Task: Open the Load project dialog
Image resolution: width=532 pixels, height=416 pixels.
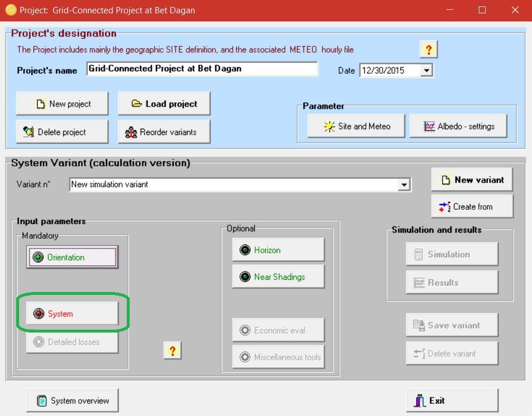Action: point(164,104)
